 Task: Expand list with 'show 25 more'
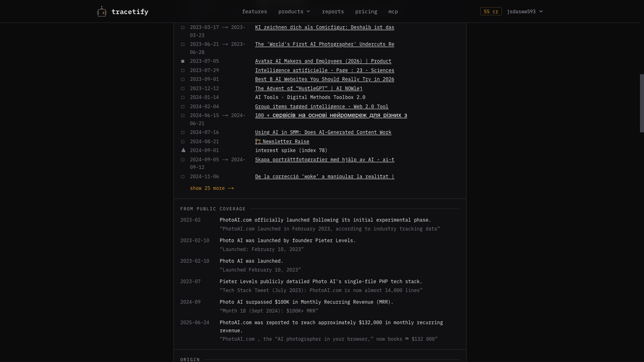(x=211, y=188)
